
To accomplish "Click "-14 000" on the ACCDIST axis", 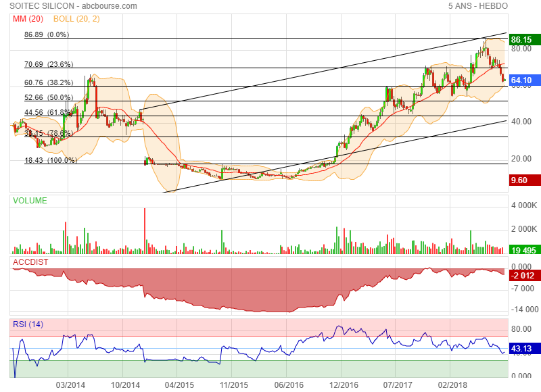I will [x=525, y=310].
